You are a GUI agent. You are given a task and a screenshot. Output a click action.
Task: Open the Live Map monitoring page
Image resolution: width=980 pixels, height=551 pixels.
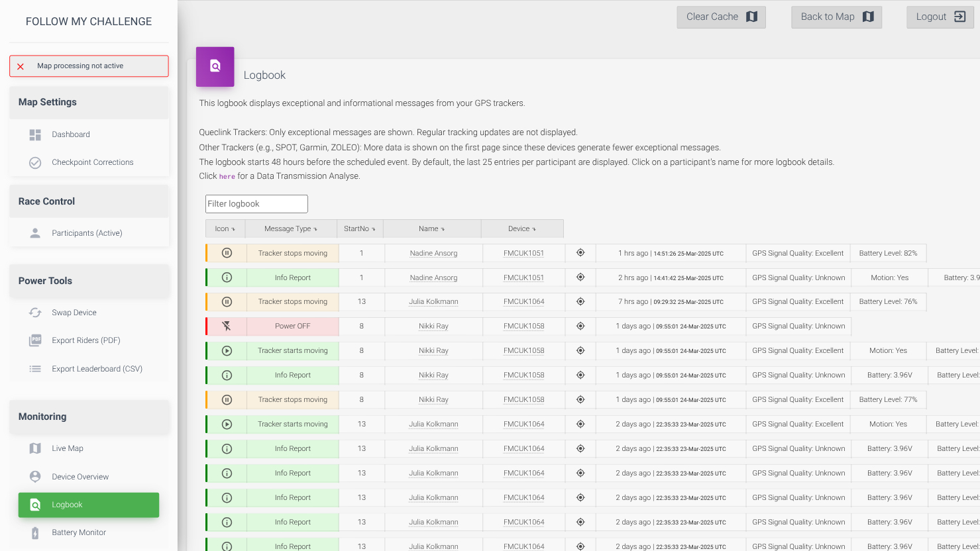(68, 448)
